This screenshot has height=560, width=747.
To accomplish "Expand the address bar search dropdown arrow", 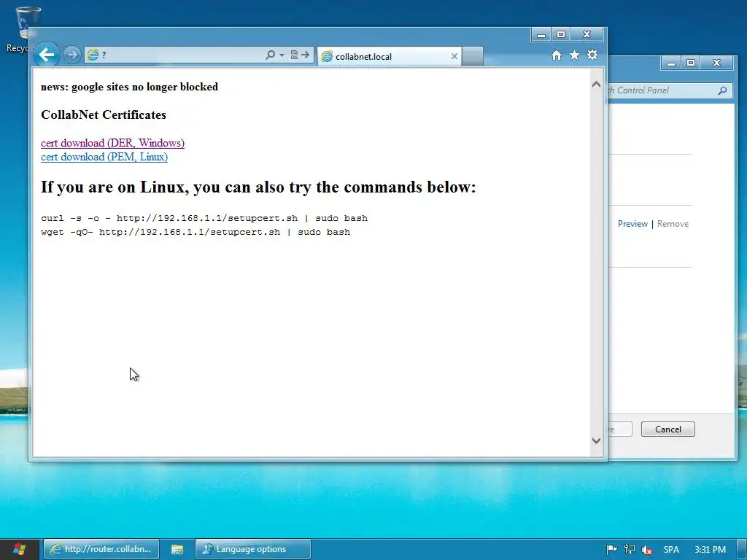I will coord(282,55).
